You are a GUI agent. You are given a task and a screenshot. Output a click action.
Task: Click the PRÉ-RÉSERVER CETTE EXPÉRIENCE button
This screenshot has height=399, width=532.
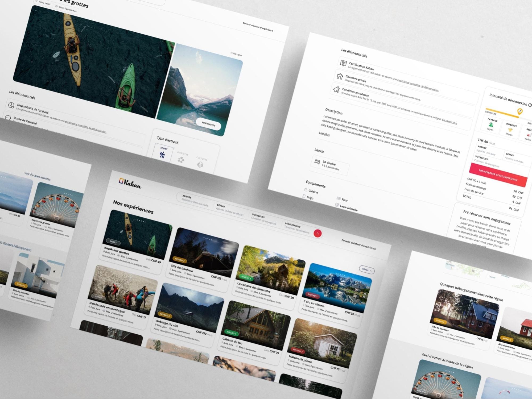point(498,175)
